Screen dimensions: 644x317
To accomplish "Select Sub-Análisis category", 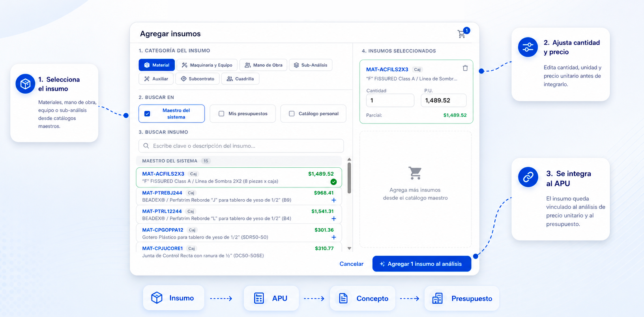I will click(x=311, y=65).
